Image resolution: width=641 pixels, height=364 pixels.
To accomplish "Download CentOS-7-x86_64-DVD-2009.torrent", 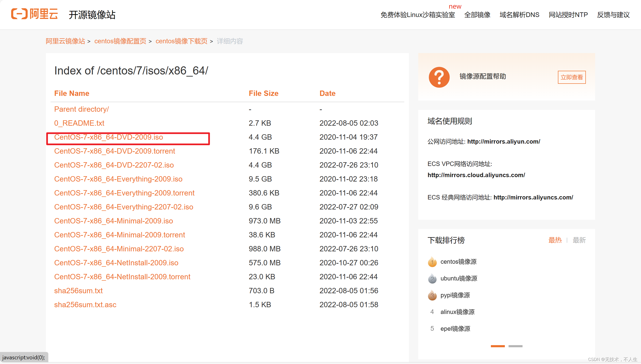I will [115, 151].
